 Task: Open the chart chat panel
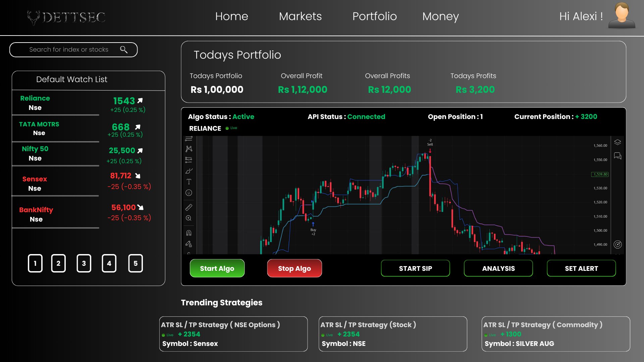coord(618,156)
